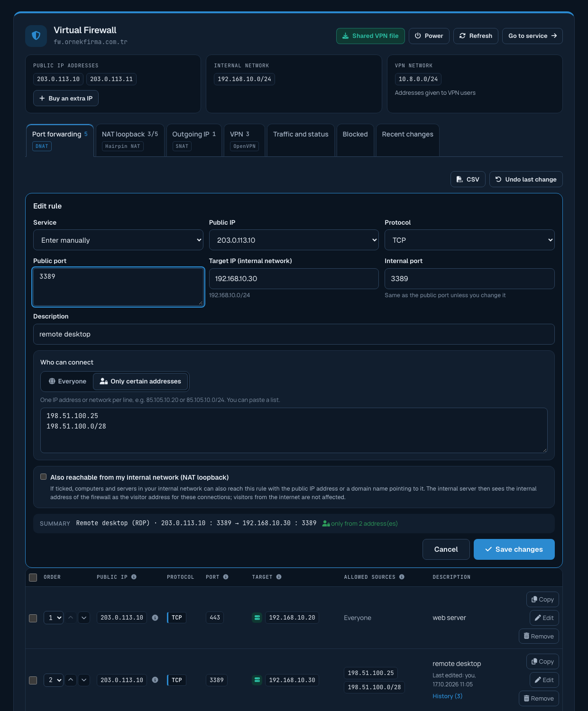Click VPN network value 10.8.0.0/24
Viewport: 588px width, 711px height.
point(418,79)
